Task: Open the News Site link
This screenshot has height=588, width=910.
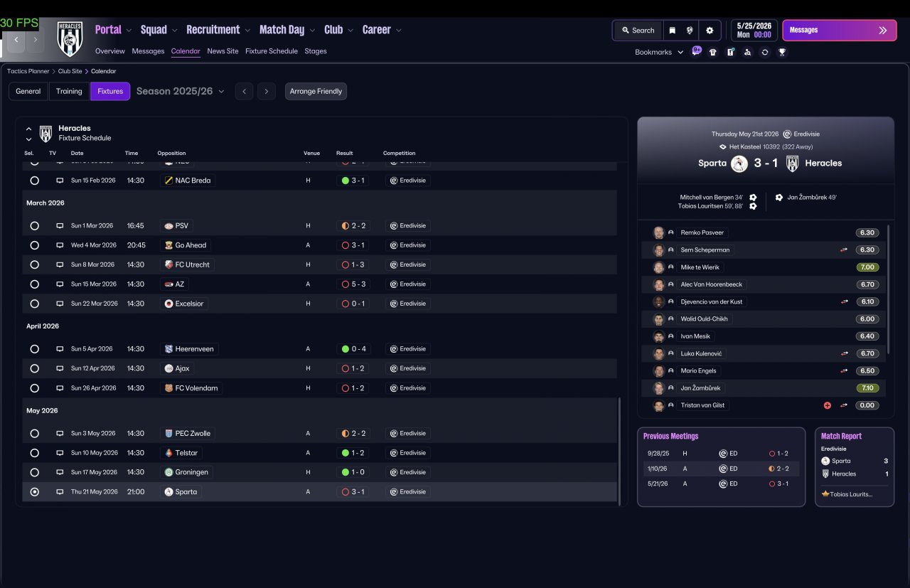Action: click(x=223, y=51)
